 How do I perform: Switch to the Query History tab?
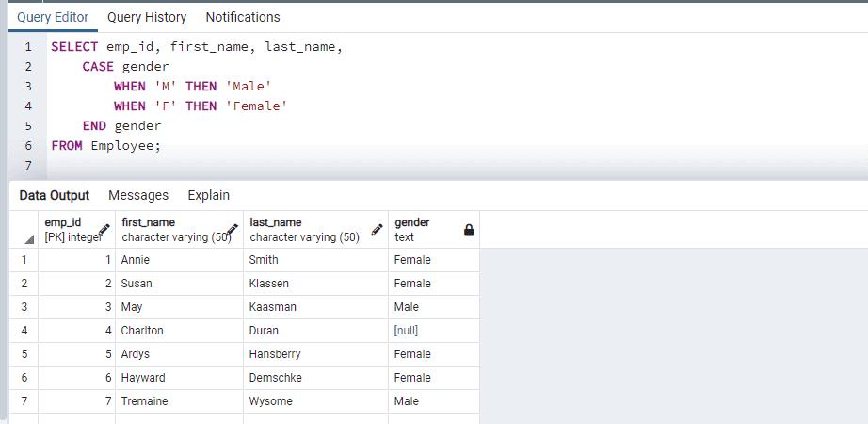click(147, 17)
